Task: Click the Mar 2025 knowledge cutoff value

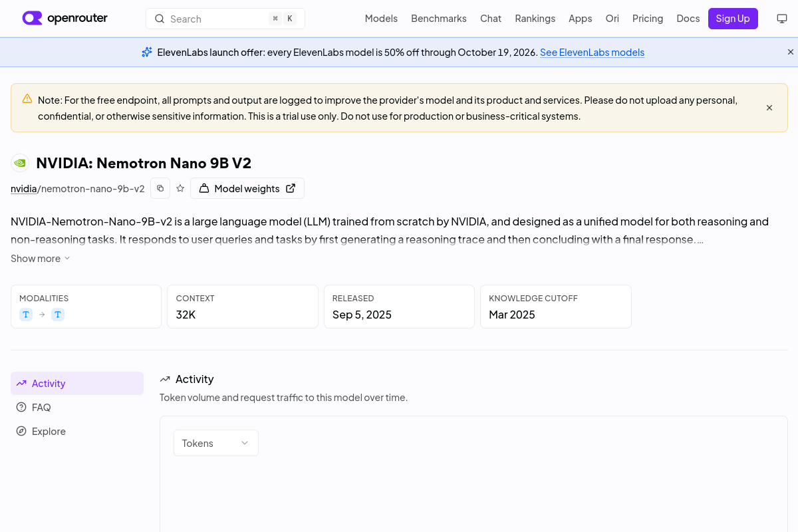Action: point(512,315)
